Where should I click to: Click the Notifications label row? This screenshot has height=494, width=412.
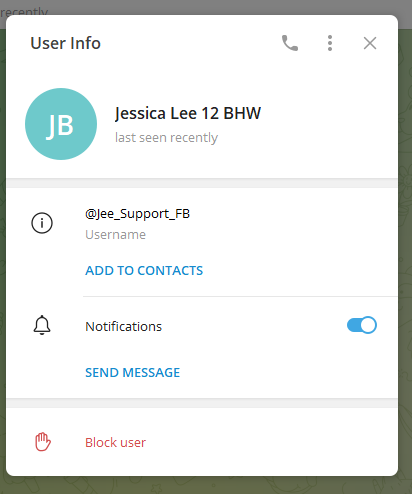[202, 326]
